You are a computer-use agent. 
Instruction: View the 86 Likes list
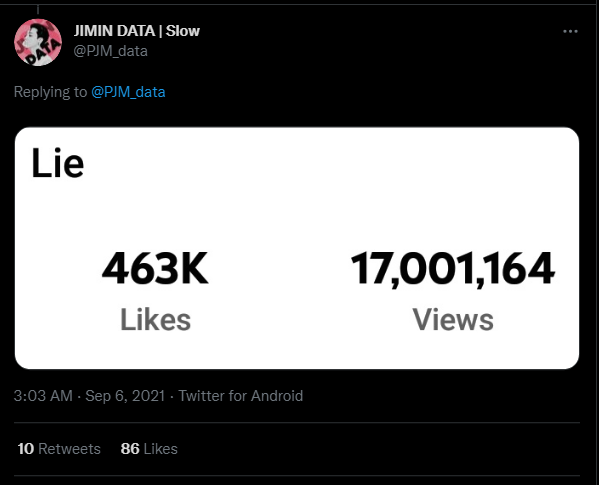tap(149, 449)
